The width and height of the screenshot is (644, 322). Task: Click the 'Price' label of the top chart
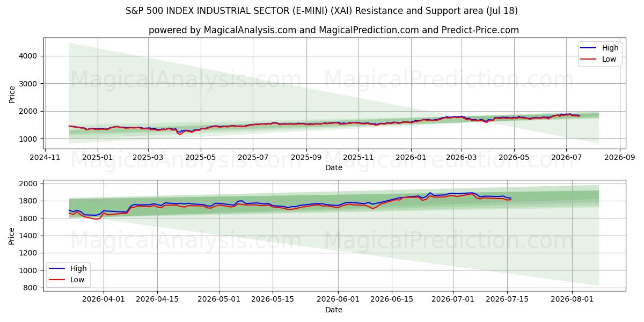click(12, 94)
